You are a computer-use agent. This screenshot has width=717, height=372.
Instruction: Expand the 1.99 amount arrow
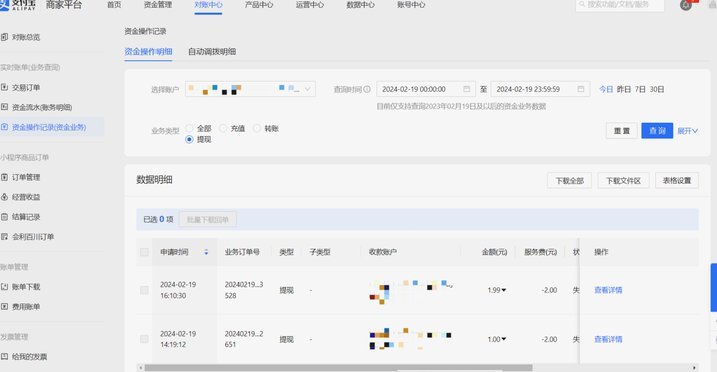point(503,290)
